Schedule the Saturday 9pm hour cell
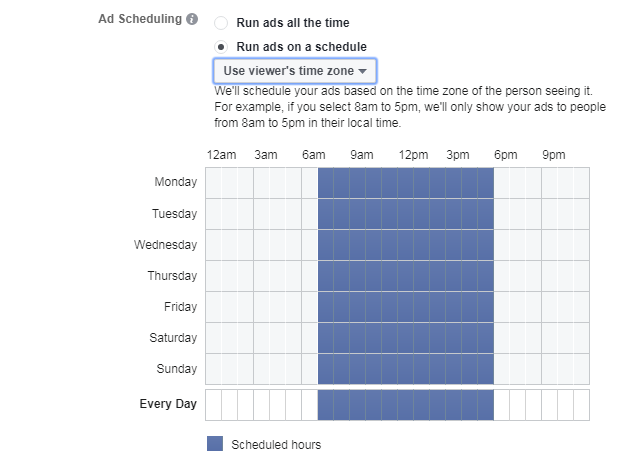638x462 pixels. [549, 337]
